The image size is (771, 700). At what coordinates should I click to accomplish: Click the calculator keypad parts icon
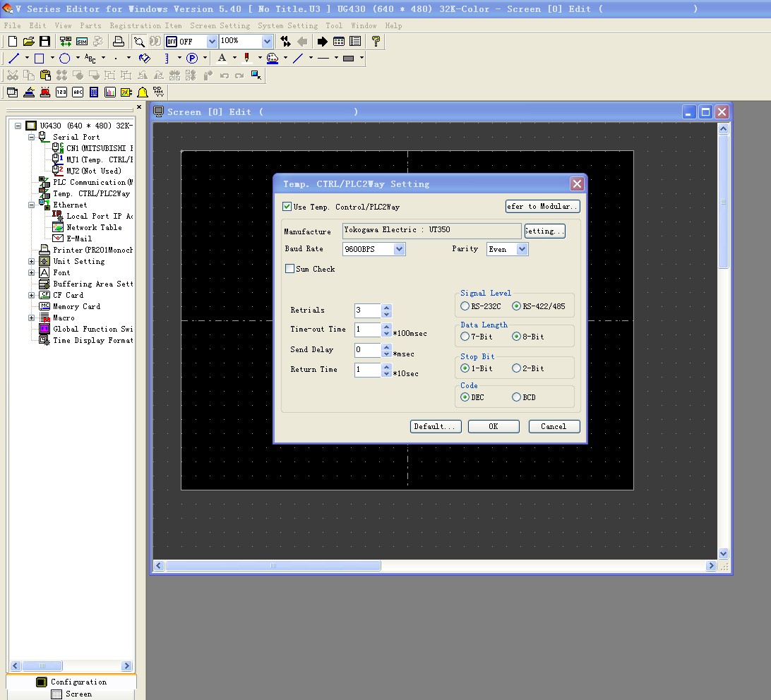[94, 92]
